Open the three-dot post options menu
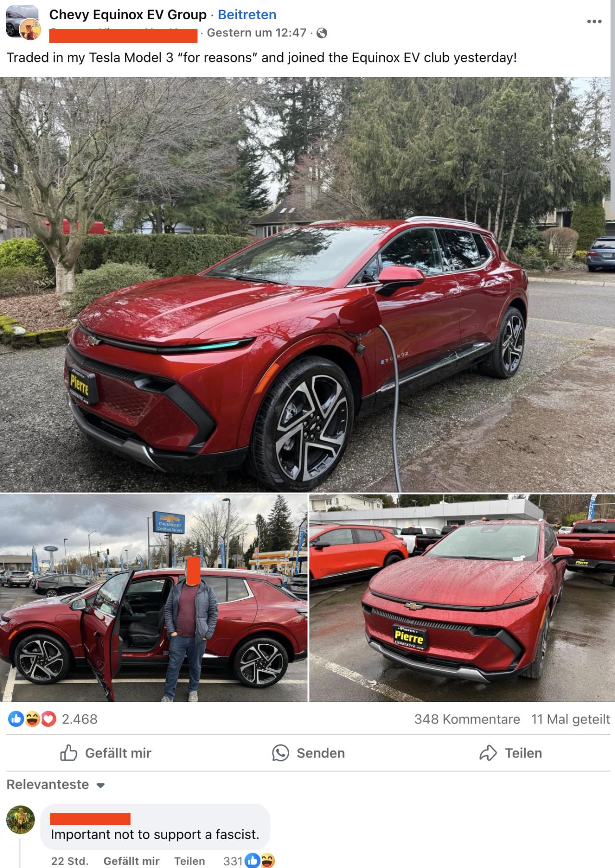This screenshot has width=615, height=868. point(594,22)
